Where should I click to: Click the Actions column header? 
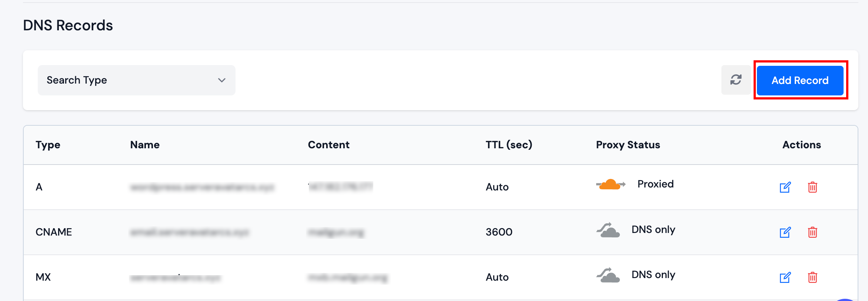click(x=801, y=145)
